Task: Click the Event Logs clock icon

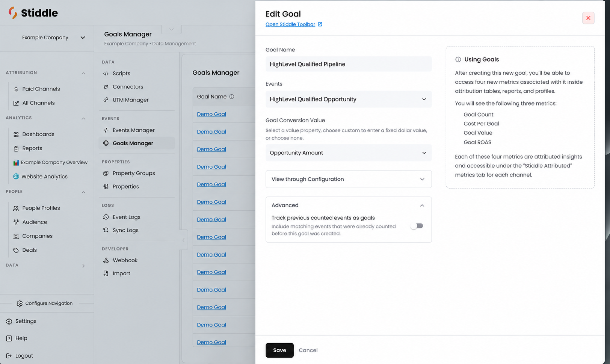Action: [x=106, y=217]
